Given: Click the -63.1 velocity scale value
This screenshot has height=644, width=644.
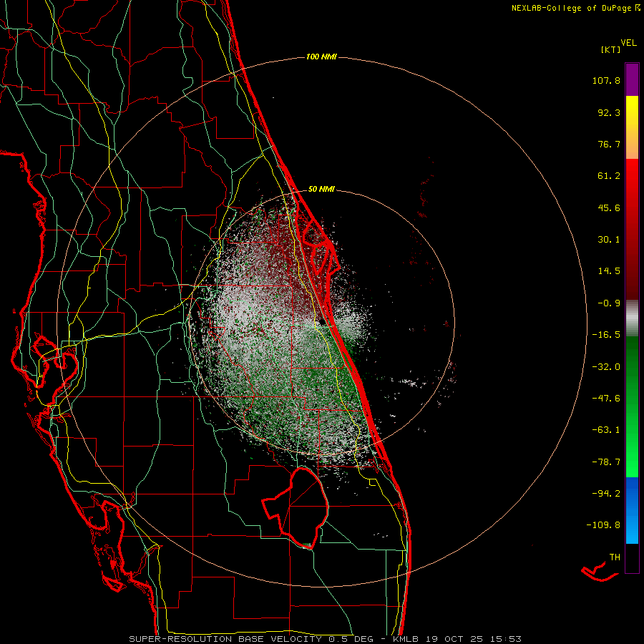Looking at the screenshot, I should (x=606, y=430).
